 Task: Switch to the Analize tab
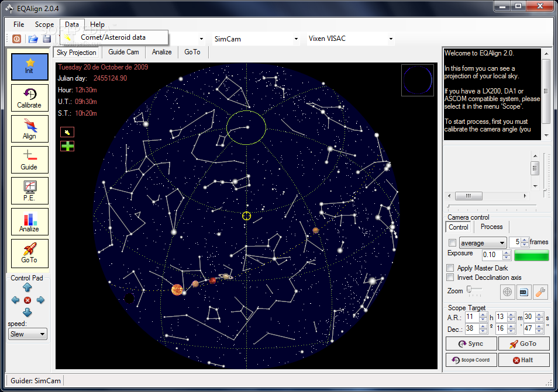[161, 52]
